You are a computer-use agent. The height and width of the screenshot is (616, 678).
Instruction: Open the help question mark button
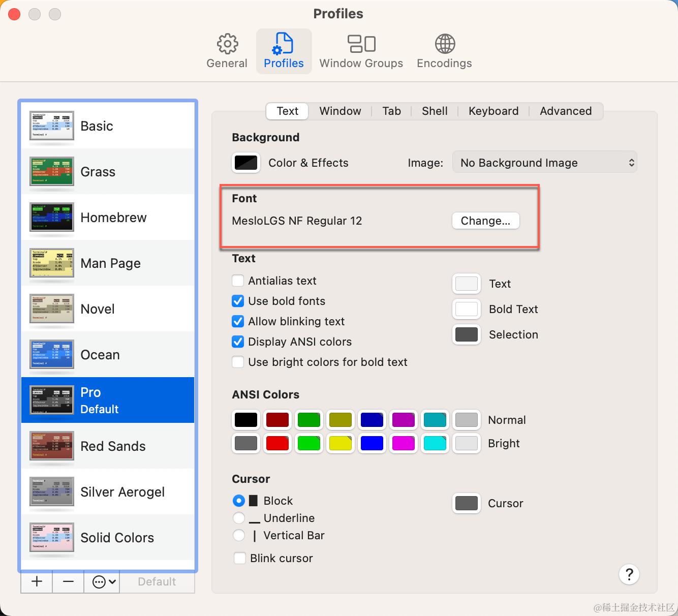click(x=629, y=574)
